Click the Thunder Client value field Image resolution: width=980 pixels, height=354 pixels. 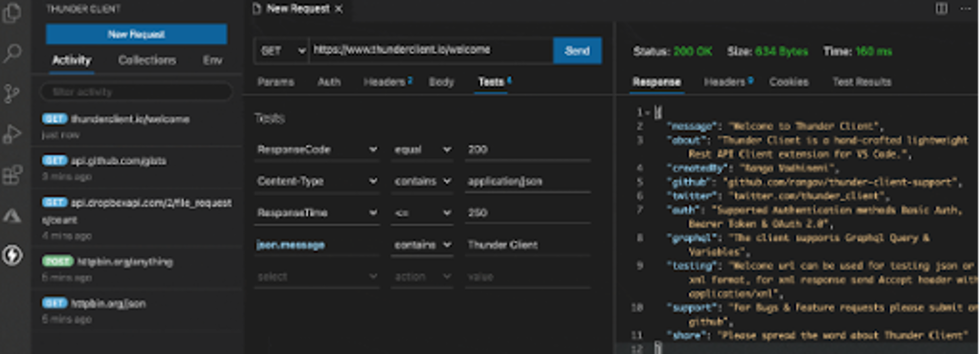pyautogui.click(x=528, y=245)
